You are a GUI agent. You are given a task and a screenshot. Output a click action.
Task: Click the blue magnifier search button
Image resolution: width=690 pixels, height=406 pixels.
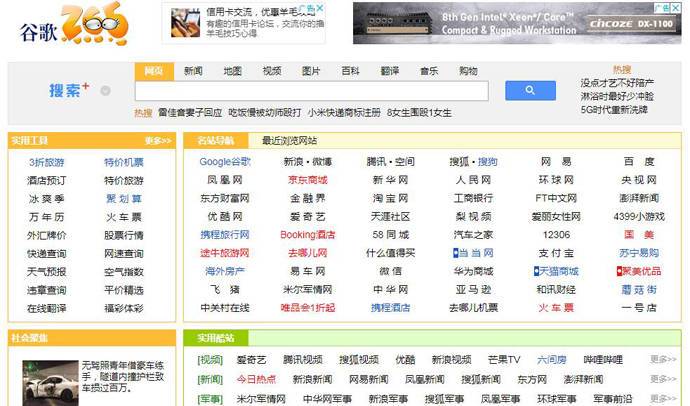[530, 90]
